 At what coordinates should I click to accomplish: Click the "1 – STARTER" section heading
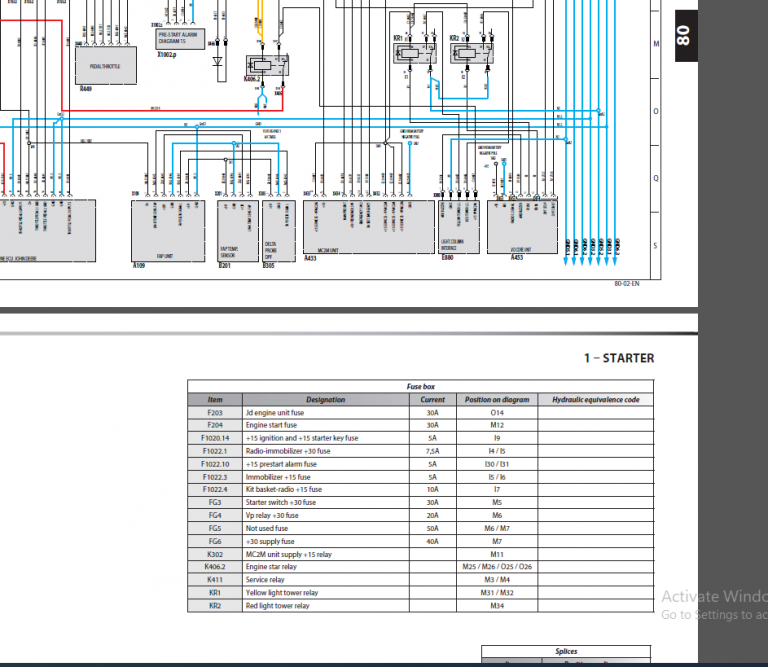click(619, 358)
